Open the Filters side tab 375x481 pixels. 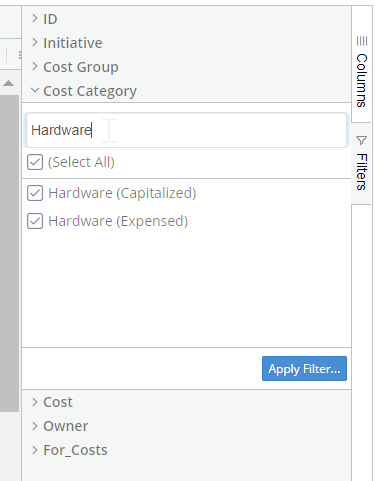pos(362,163)
